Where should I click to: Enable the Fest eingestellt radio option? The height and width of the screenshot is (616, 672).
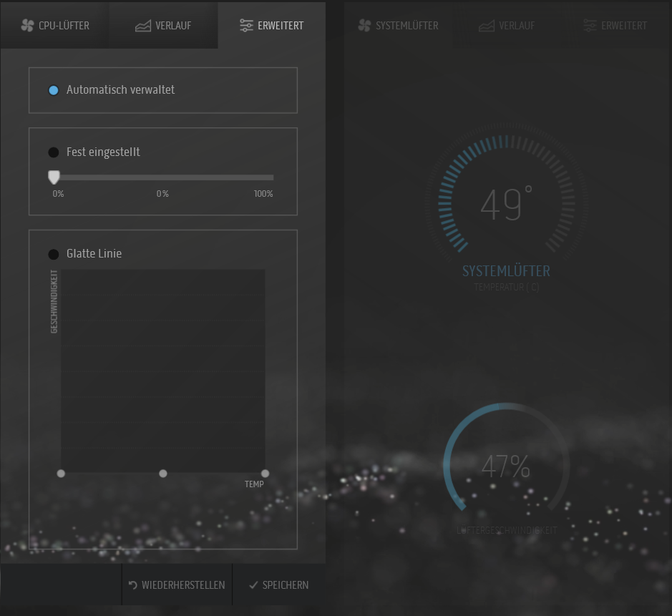coord(54,152)
